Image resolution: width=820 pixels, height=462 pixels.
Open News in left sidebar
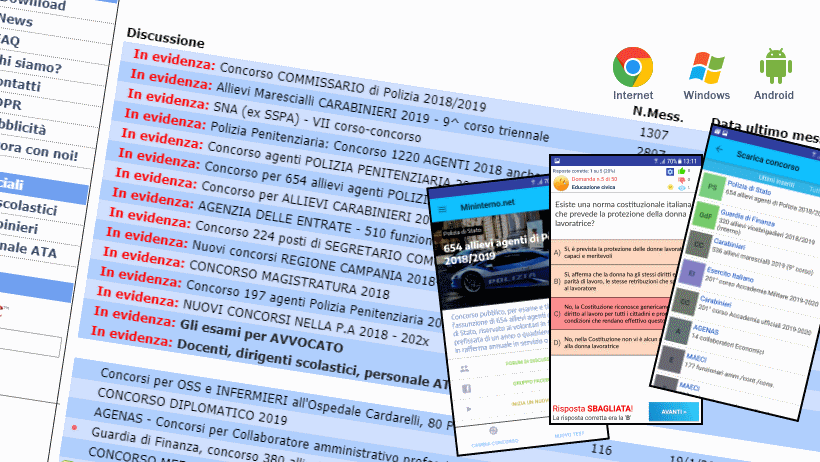coord(16,20)
